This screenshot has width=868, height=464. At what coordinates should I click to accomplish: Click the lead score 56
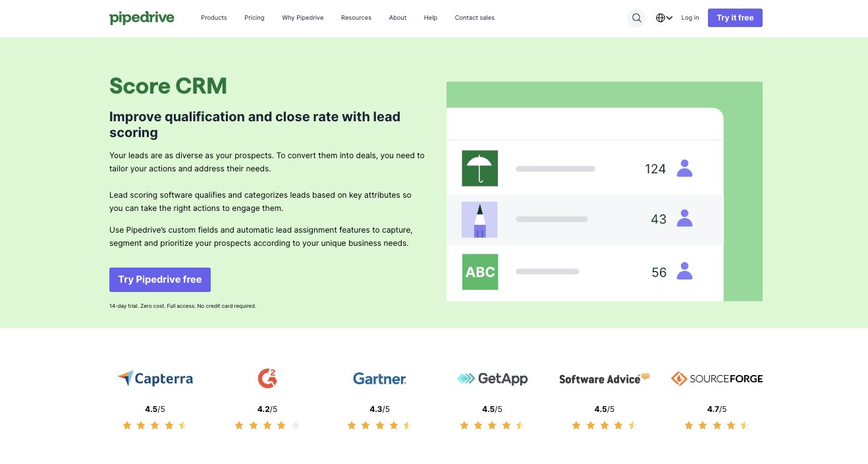tap(659, 272)
